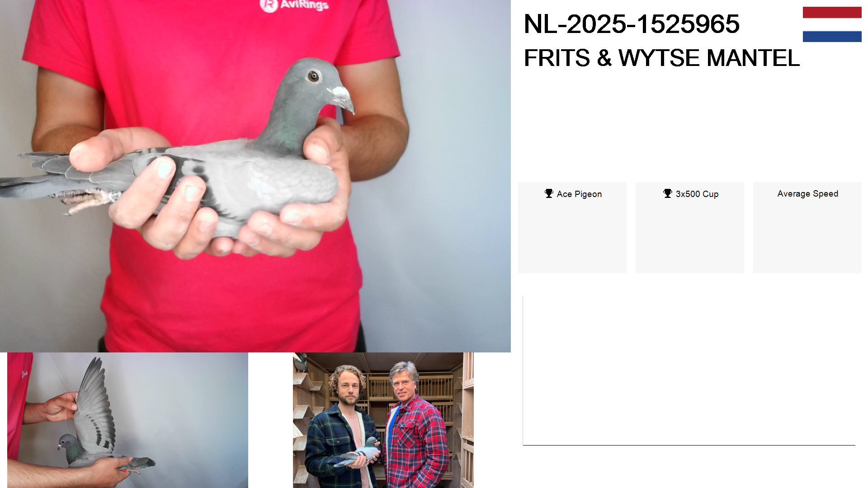Click the 3x500 Cup trophy icon
This screenshot has width=868, height=488.
click(x=668, y=193)
